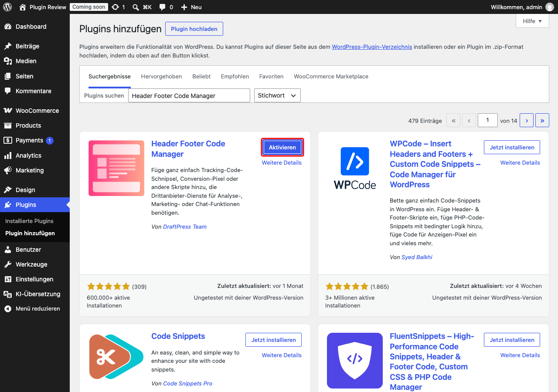Open the Willkommen, admin account menu

(x=522, y=7)
